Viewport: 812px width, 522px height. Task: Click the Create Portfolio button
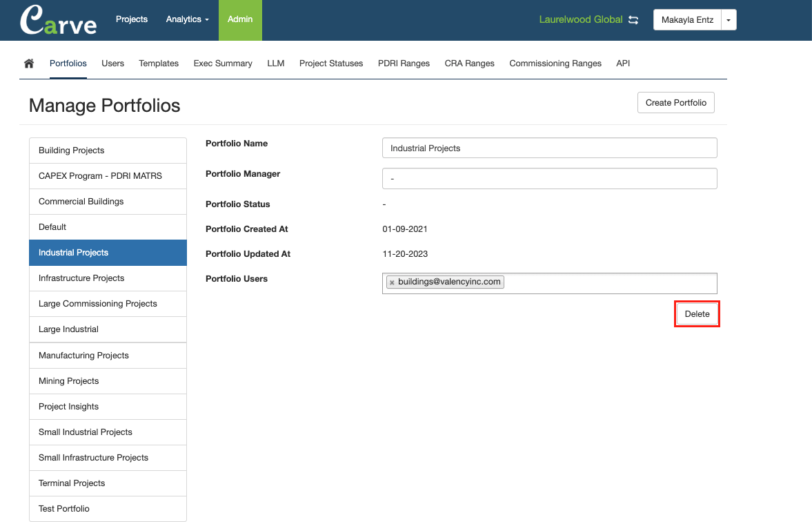(x=675, y=103)
